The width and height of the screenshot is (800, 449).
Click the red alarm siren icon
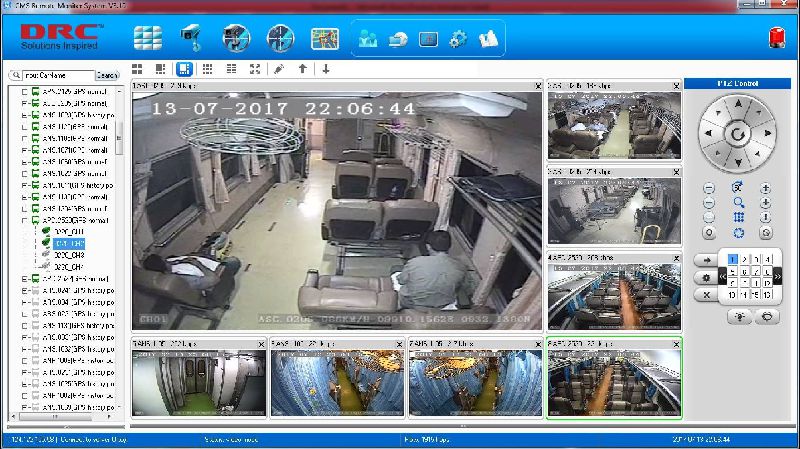(x=777, y=38)
